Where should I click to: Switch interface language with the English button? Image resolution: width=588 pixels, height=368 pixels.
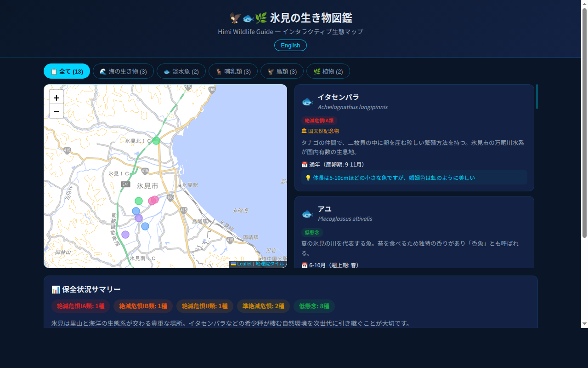[x=290, y=45]
